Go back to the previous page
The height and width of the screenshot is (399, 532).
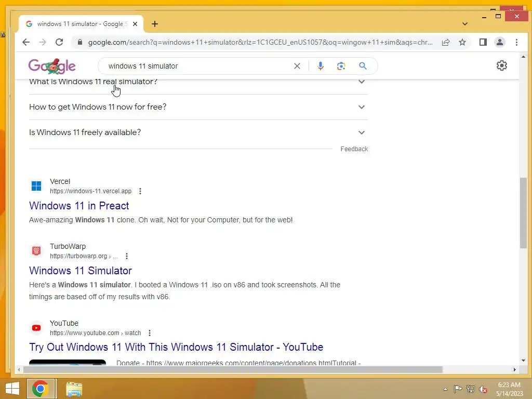pyautogui.click(x=26, y=42)
